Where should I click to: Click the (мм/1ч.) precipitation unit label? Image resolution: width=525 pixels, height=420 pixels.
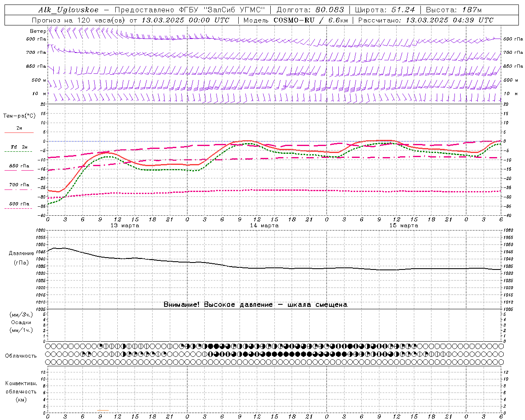21,330
